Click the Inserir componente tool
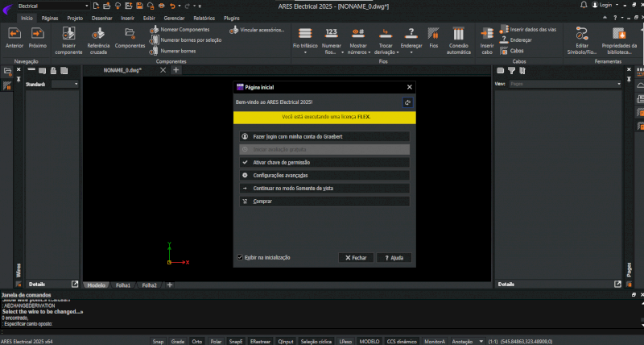The height and width of the screenshot is (345, 644). coord(68,40)
